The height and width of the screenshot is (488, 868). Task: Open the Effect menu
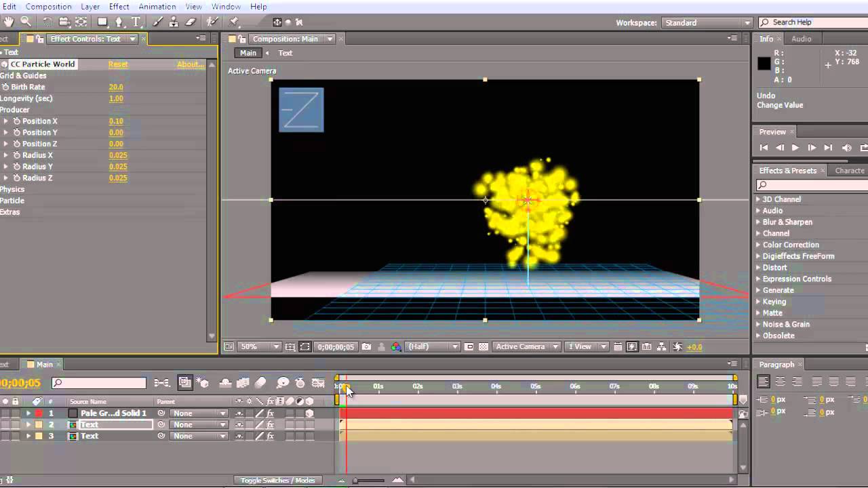pyautogui.click(x=119, y=7)
